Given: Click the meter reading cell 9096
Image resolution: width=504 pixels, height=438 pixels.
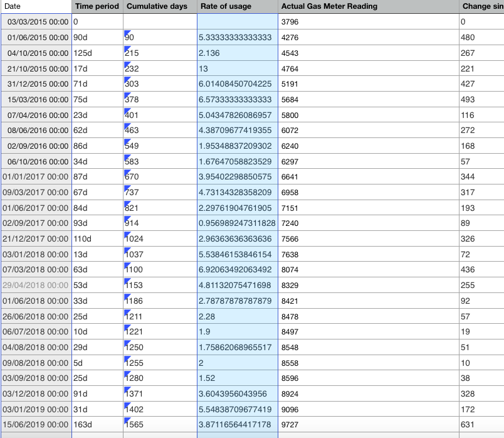Looking at the screenshot, I should [x=369, y=409].
